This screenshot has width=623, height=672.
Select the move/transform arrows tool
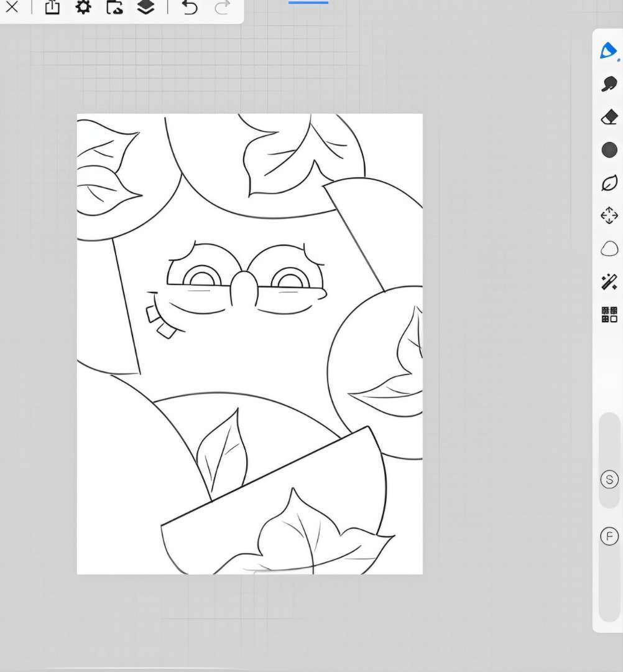coord(609,215)
